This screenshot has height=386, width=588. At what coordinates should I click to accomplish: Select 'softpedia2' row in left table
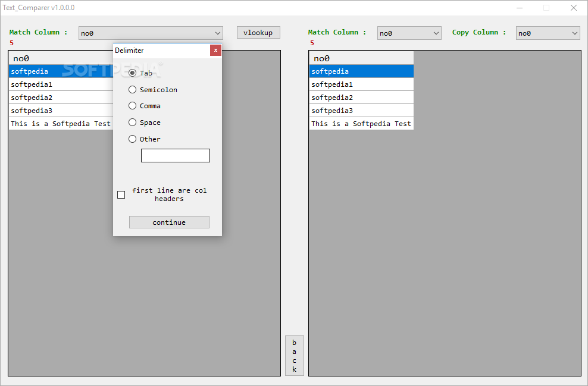[x=61, y=98]
